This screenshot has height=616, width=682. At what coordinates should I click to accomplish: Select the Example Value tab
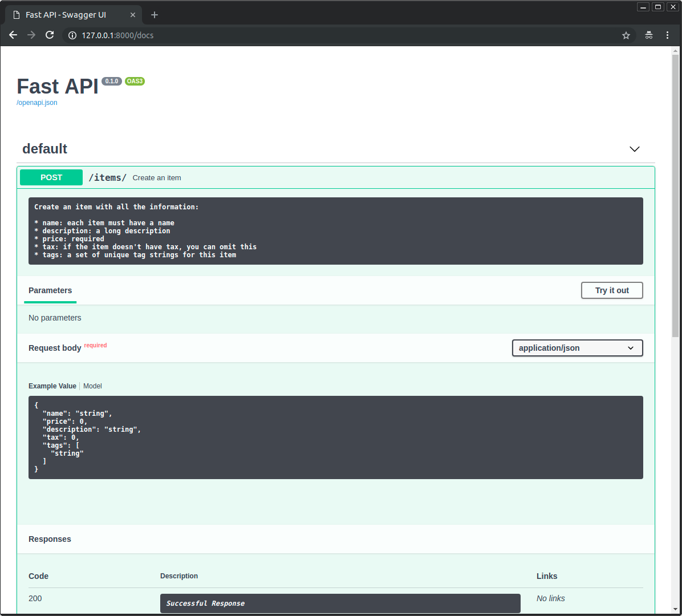52,386
